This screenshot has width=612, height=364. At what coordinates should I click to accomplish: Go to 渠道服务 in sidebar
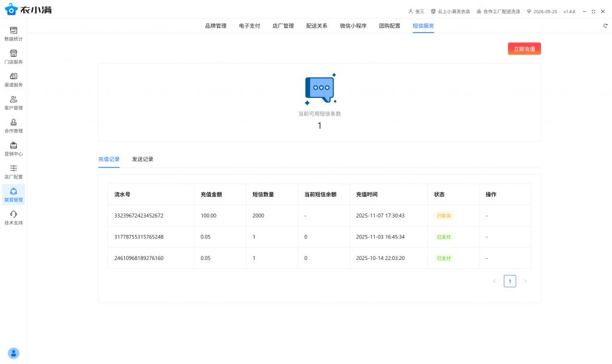point(13,79)
